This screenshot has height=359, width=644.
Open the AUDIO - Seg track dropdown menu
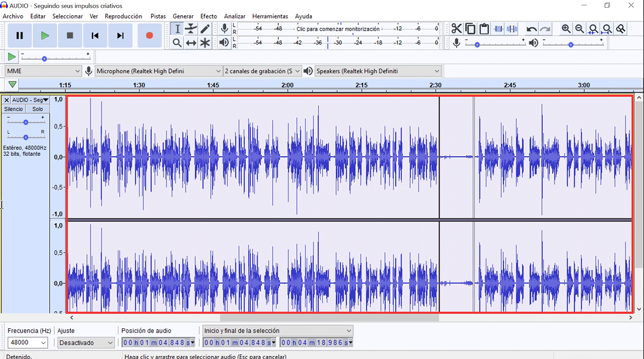30,100
